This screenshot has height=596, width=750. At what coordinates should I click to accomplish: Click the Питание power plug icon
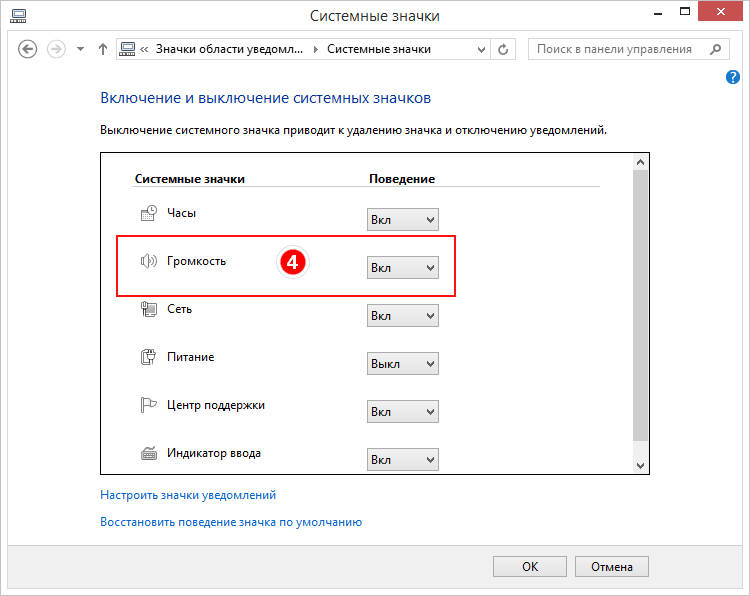(x=149, y=357)
